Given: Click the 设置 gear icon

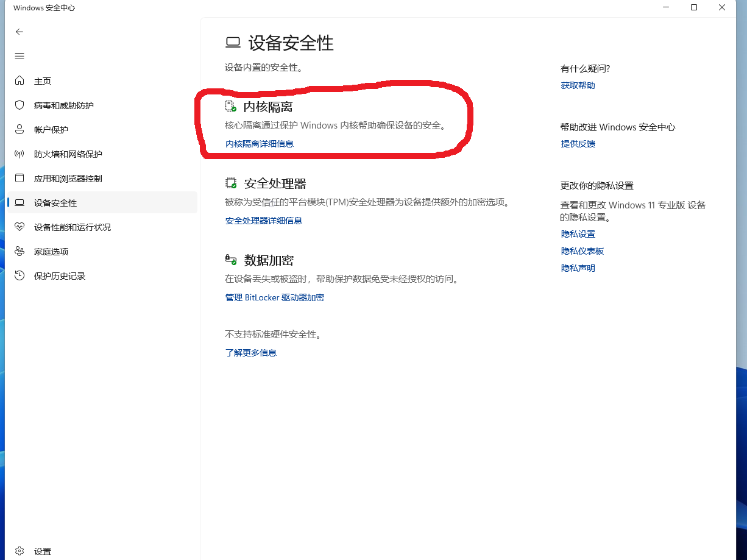Looking at the screenshot, I should (x=19, y=551).
